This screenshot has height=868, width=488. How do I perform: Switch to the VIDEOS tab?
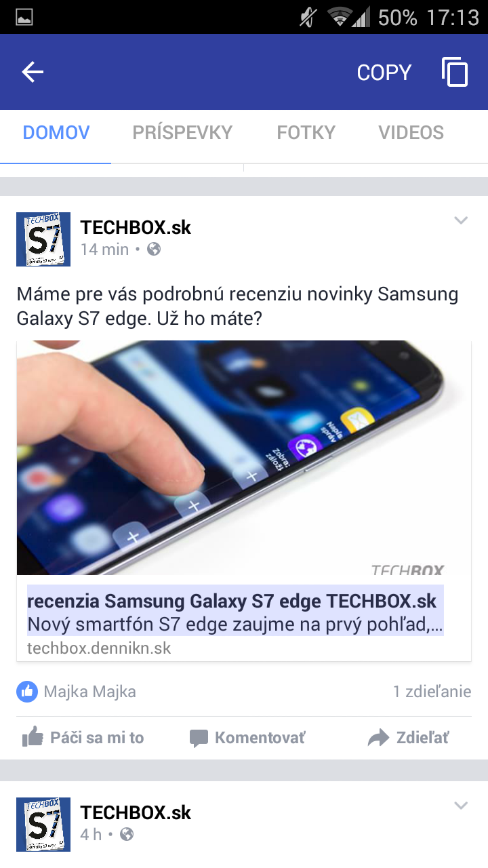click(411, 132)
